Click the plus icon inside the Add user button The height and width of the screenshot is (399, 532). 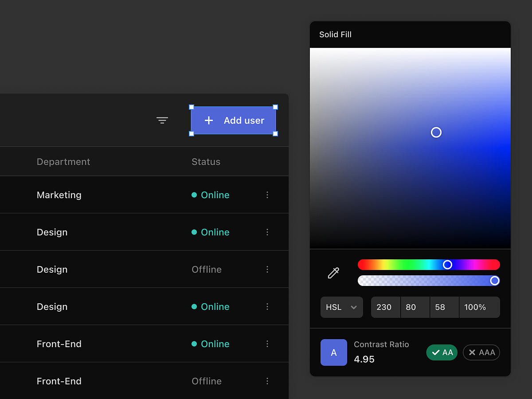click(208, 120)
